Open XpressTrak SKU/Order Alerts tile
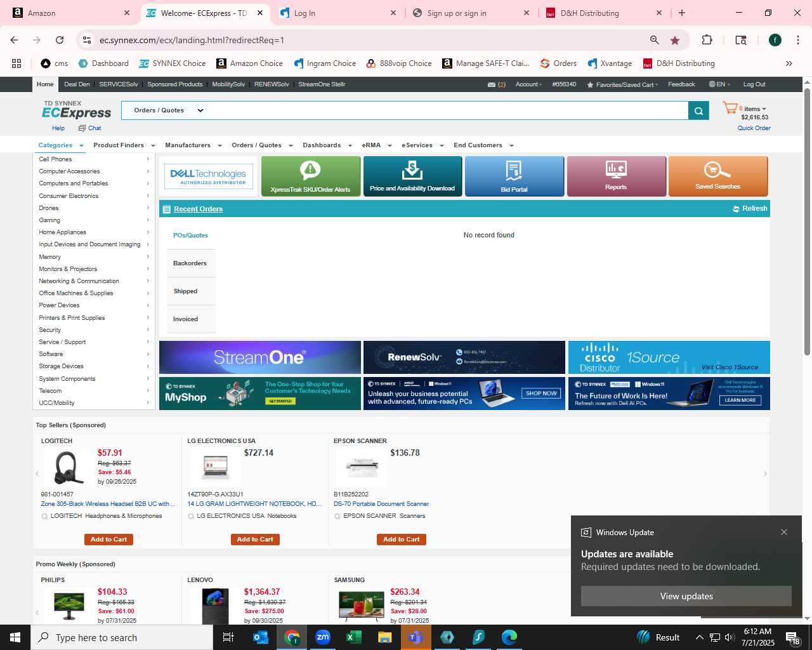The image size is (812, 650). (311, 176)
